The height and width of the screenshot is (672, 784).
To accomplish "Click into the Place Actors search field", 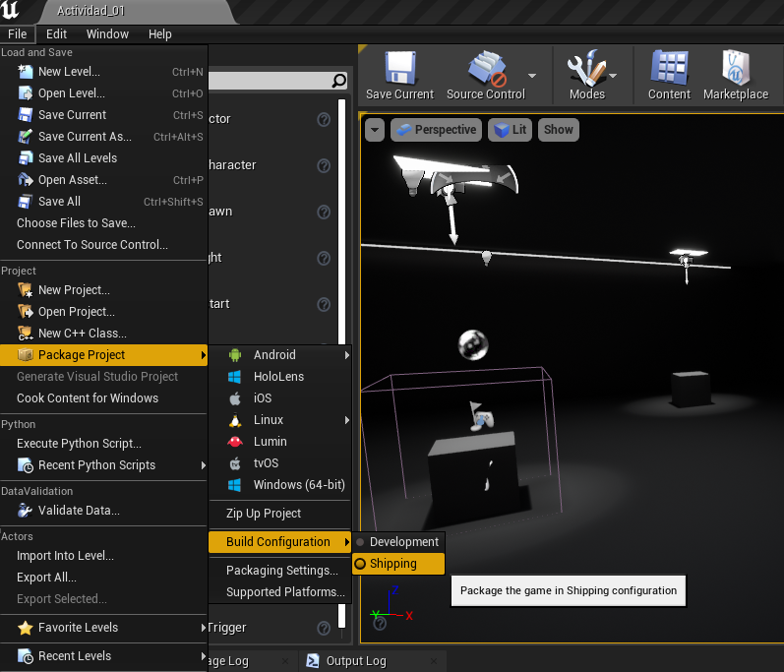I will 278,81.
